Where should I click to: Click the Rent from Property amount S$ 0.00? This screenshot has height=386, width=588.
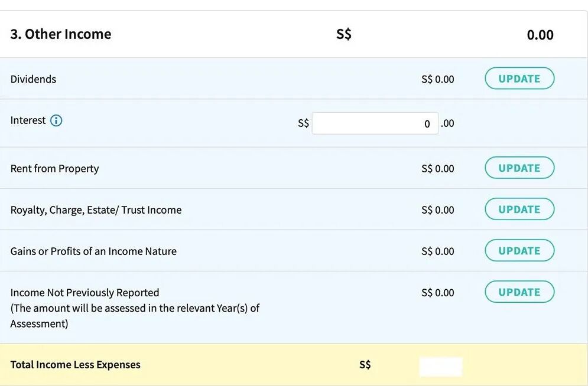(x=437, y=169)
